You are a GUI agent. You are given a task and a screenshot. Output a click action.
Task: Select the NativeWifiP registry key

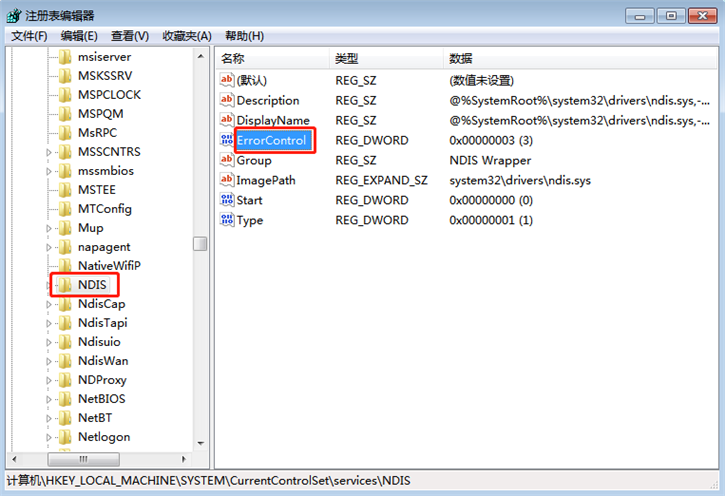109,266
